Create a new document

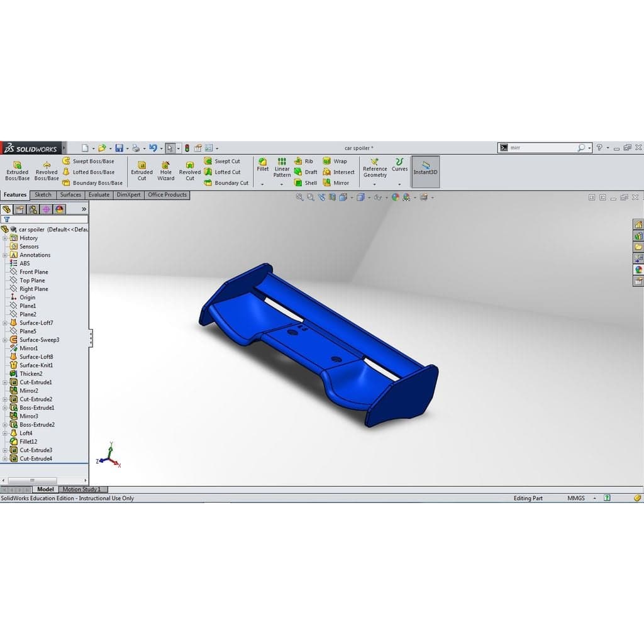tap(85, 148)
